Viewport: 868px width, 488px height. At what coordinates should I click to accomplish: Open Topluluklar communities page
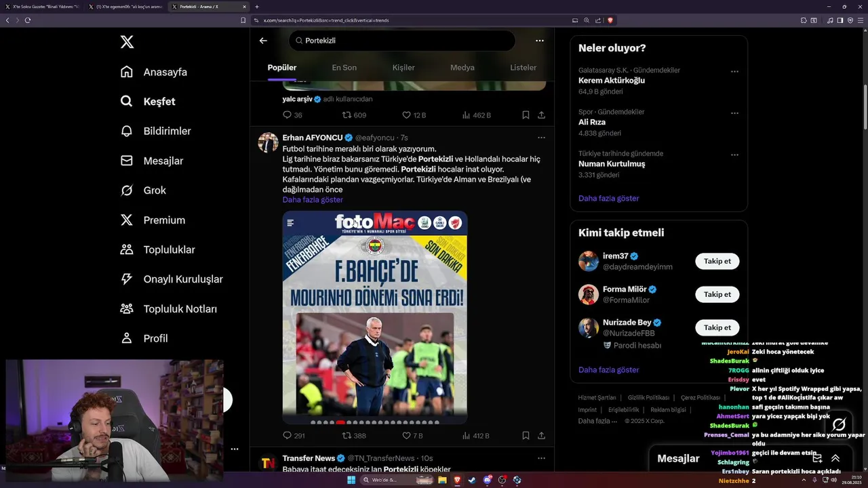pyautogui.click(x=157, y=249)
